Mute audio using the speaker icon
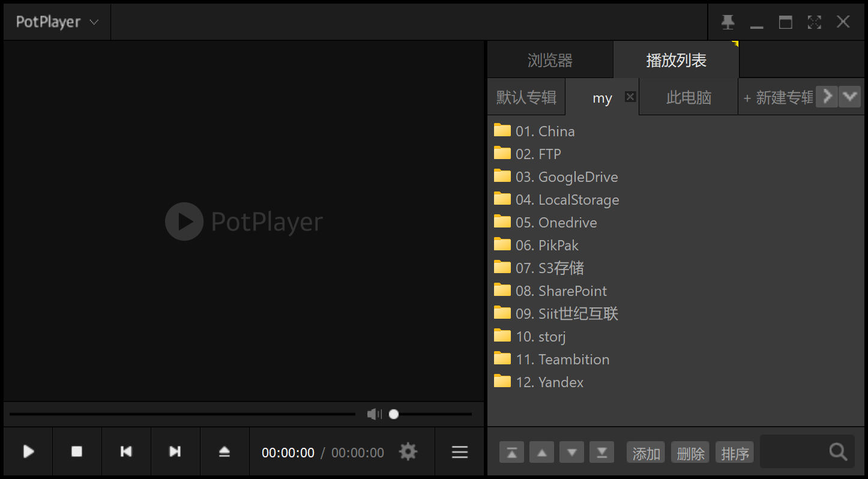 pos(374,414)
